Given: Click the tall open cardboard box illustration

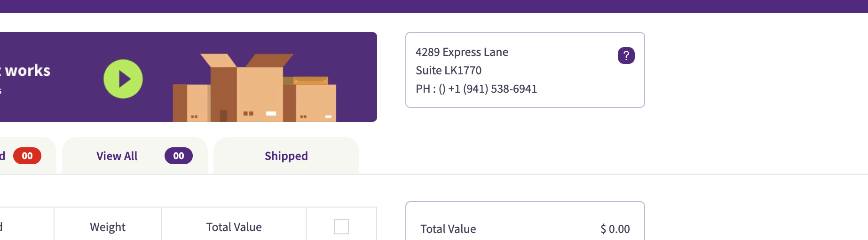Looking at the screenshot, I should (246, 88).
